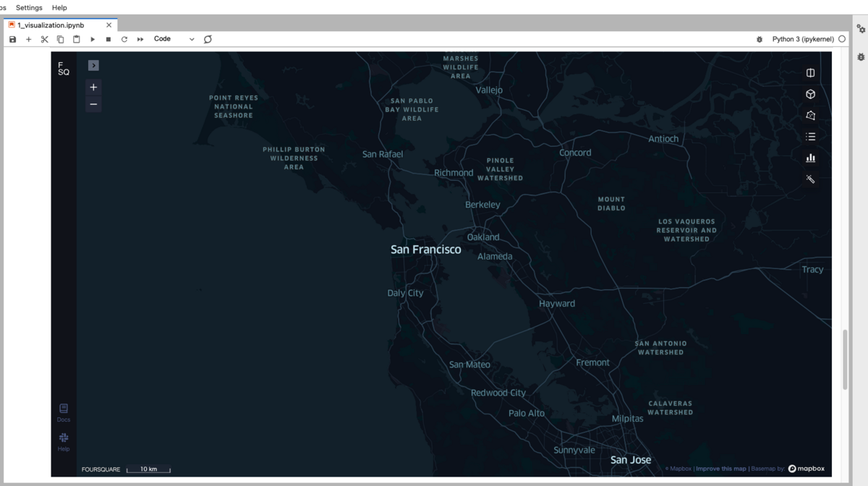Expand the collapsed side panel arrow

[93, 65]
